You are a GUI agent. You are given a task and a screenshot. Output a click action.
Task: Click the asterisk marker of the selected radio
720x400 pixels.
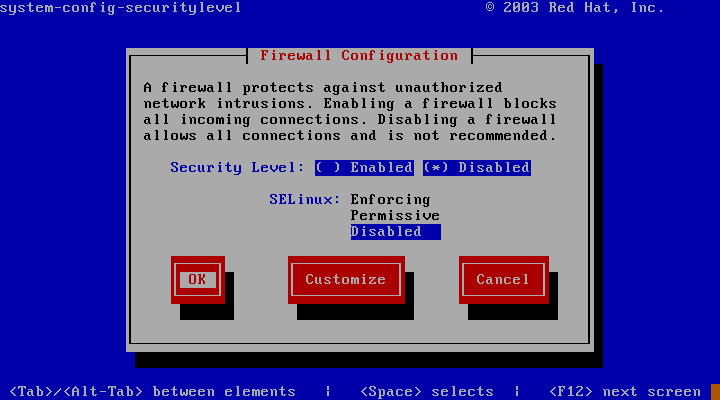(436, 168)
